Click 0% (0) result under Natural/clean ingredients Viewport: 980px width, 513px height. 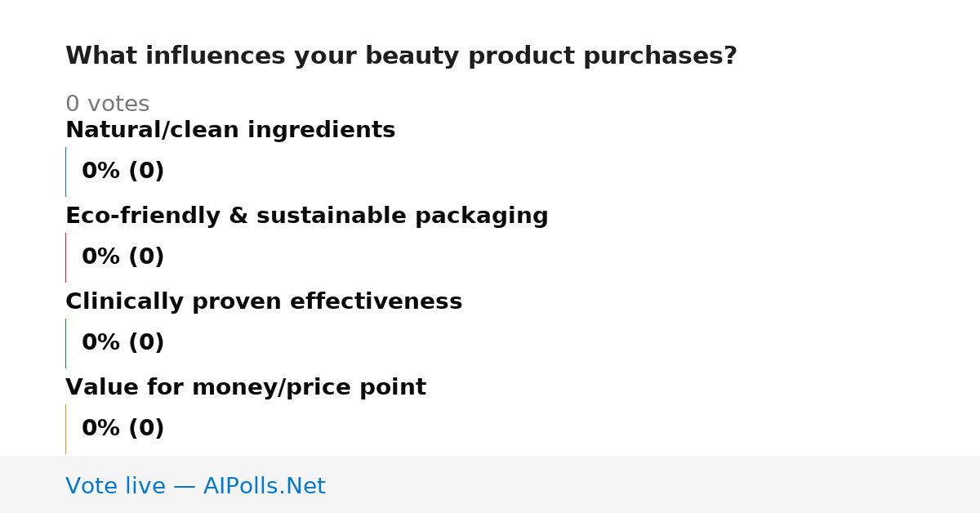tap(122, 172)
